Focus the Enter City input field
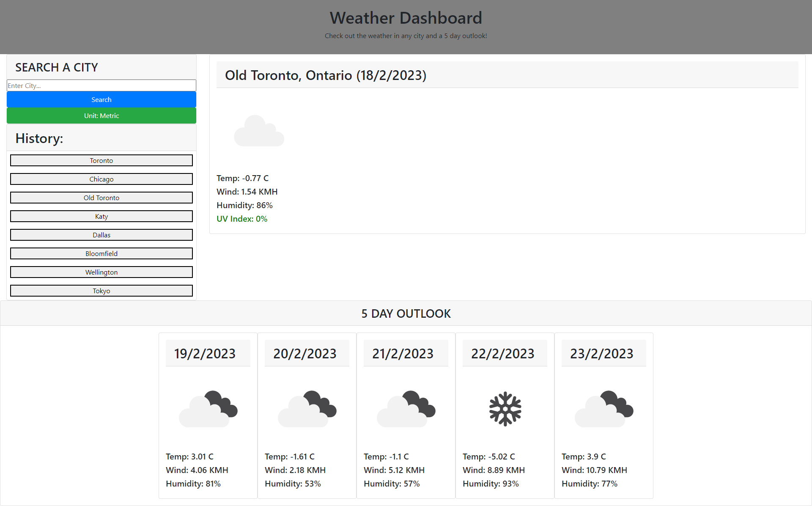812x506 pixels. [101, 85]
